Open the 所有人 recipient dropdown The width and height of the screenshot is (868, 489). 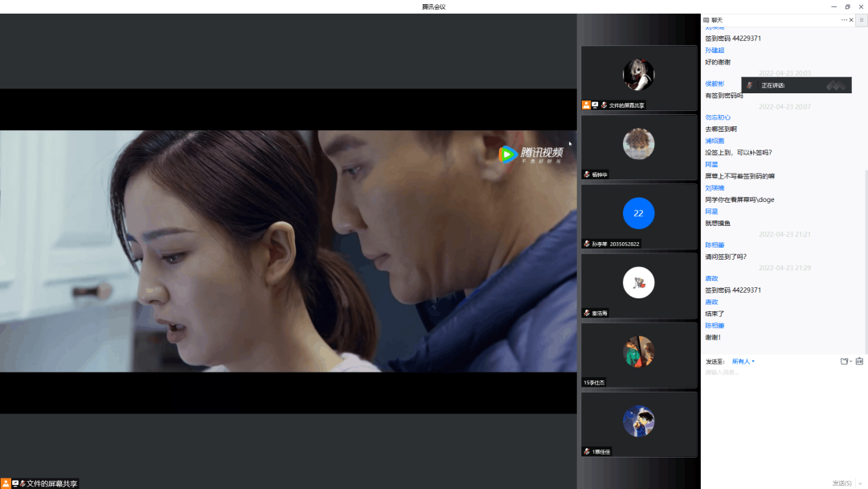743,361
